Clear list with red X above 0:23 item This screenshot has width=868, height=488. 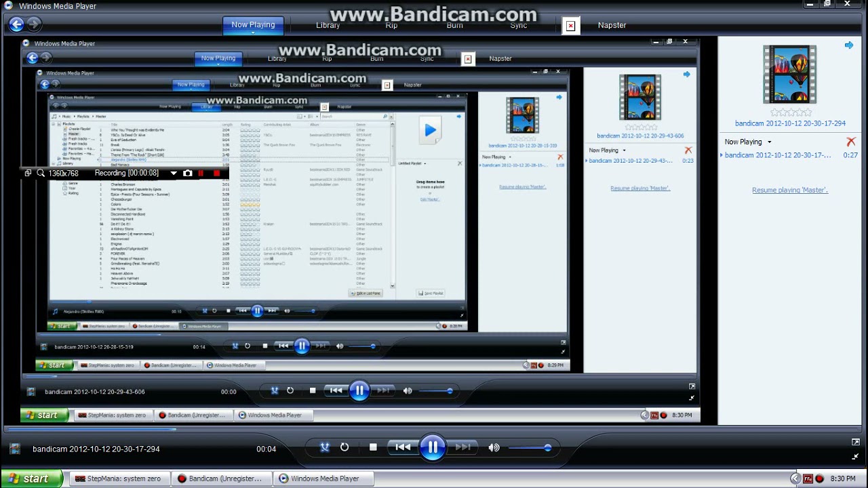pyautogui.click(x=688, y=150)
